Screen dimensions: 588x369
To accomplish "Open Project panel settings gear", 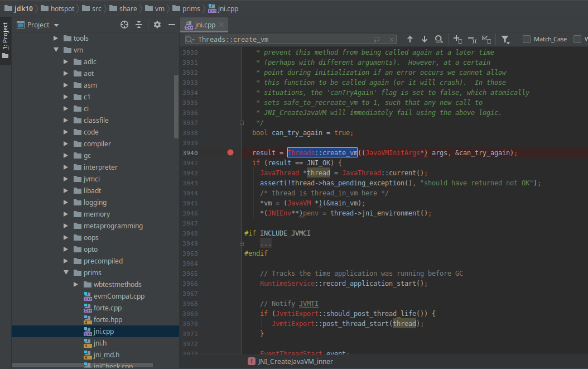I will [x=157, y=25].
